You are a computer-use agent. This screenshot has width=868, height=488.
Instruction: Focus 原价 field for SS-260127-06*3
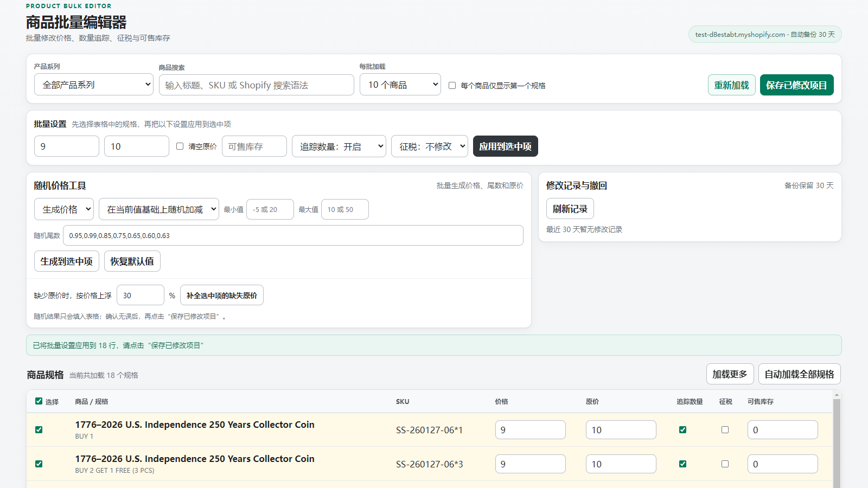(621, 464)
